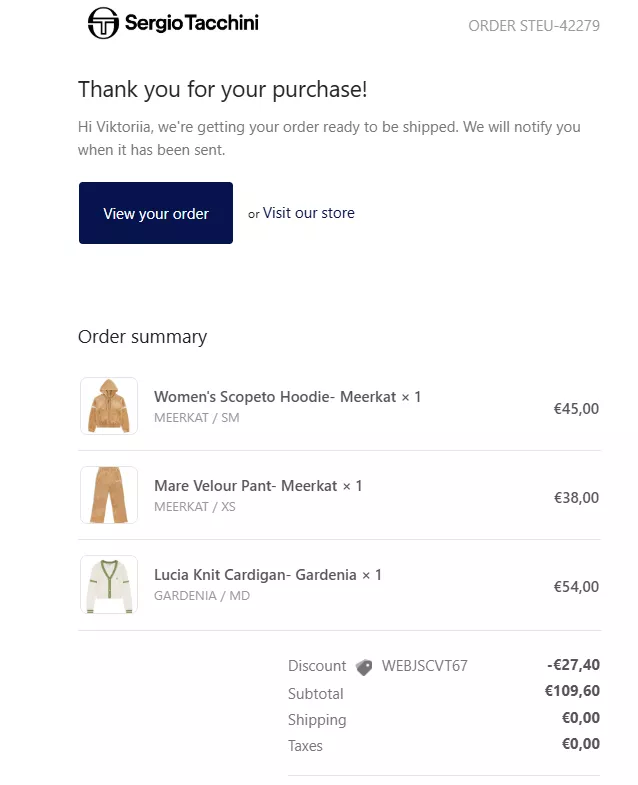Click the GARDENIA / MD variant text
Screen dimensions: 638x785
point(202,596)
